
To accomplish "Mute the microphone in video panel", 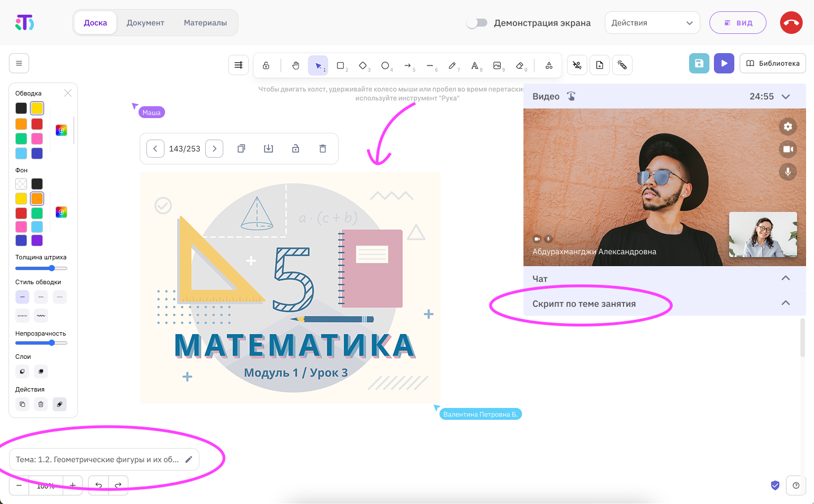I will (x=788, y=171).
